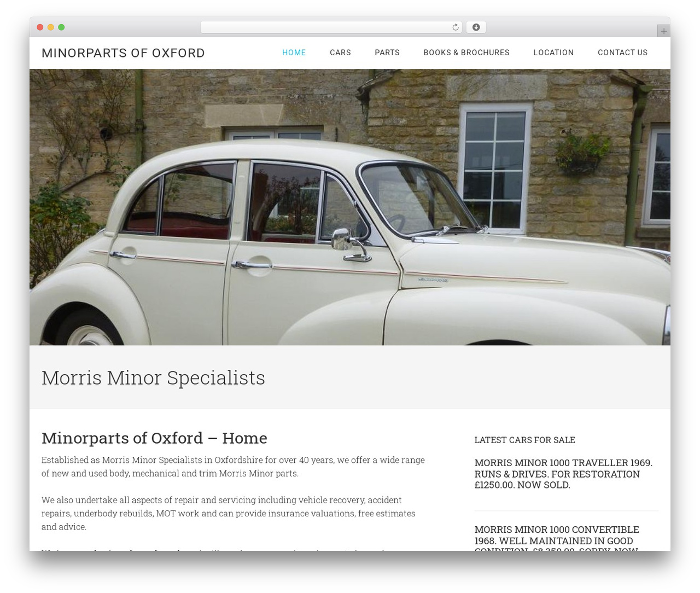
Task: Select the 'Minorparts of Oxford – Home' heading
Action: (154, 438)
